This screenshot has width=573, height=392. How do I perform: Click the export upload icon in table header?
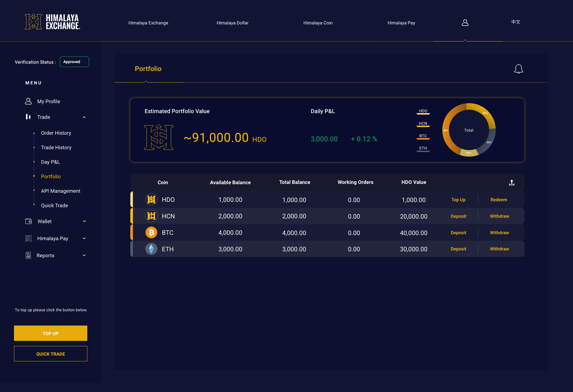(512, 182)
